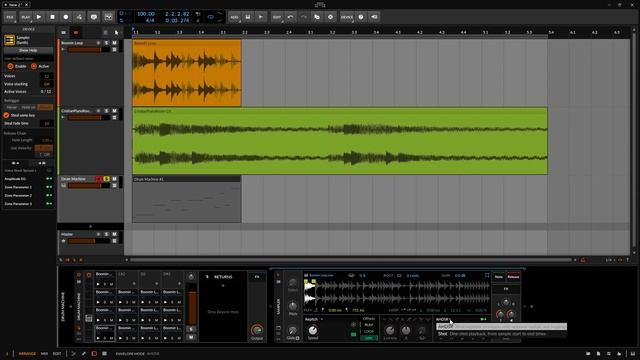Click the horizontal arranger scrollbar
Viewport: 640px width, 360px height.
coord(350,260)
